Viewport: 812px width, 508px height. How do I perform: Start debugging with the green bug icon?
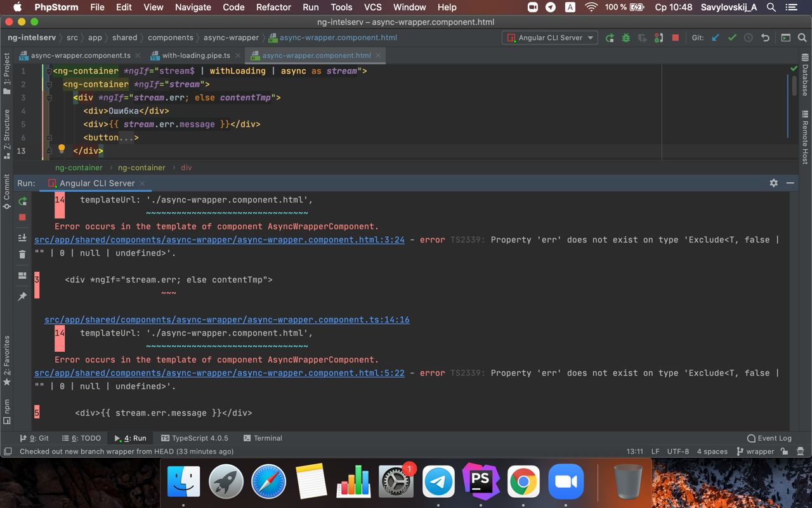click(626, 37)
